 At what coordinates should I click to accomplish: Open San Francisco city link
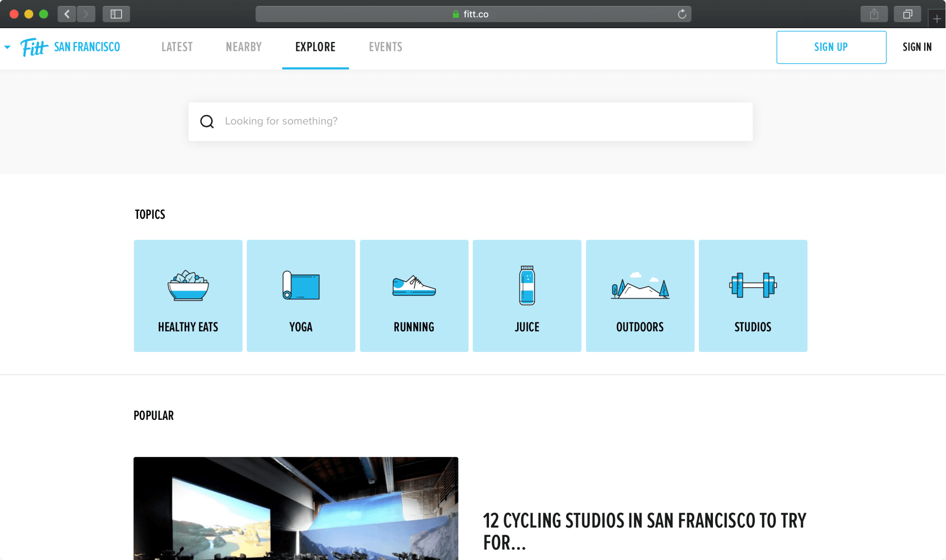[87, 47]
